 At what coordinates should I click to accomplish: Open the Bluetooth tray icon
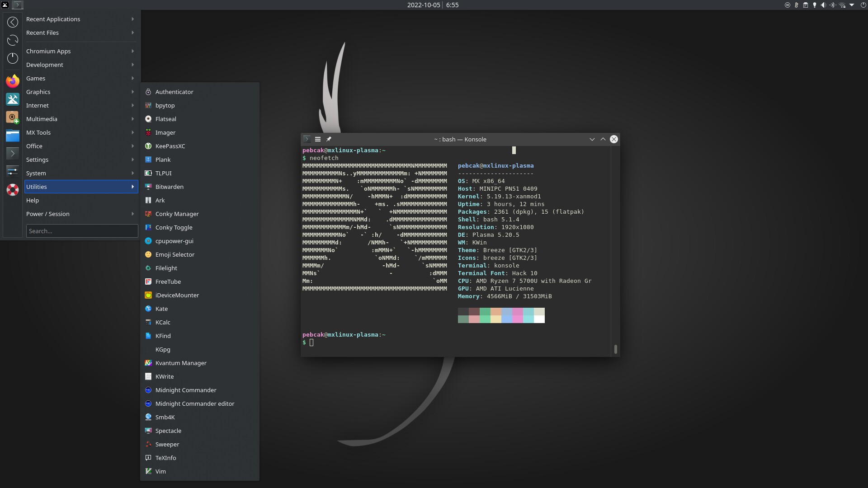(x=833, y=5)
